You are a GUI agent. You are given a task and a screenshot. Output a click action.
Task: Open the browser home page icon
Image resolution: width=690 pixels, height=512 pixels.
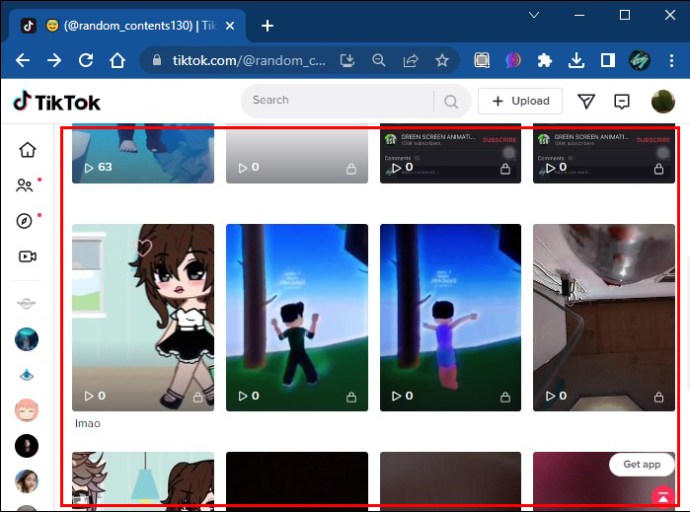click(117, 60)
